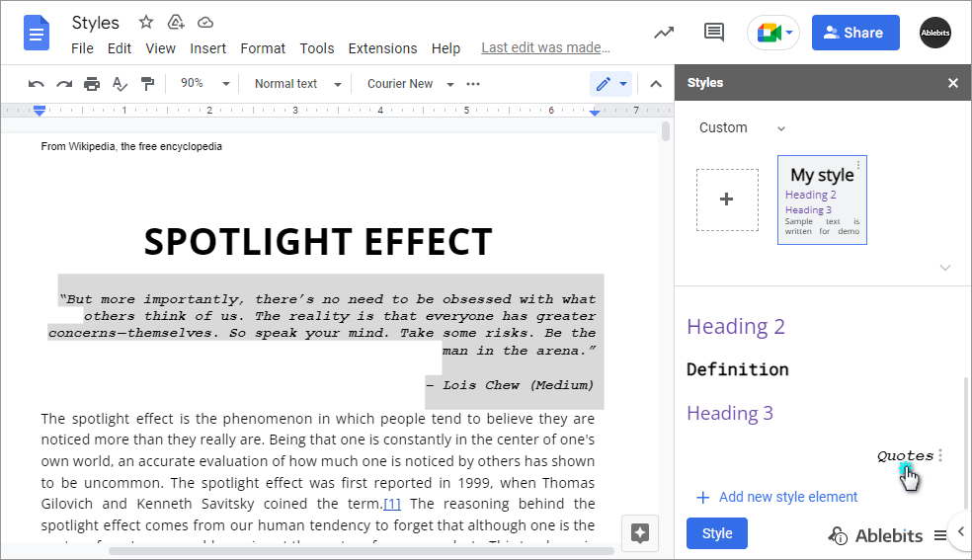Print the document
Viewport: 972px width, 560px height.
tap(92, 84)
